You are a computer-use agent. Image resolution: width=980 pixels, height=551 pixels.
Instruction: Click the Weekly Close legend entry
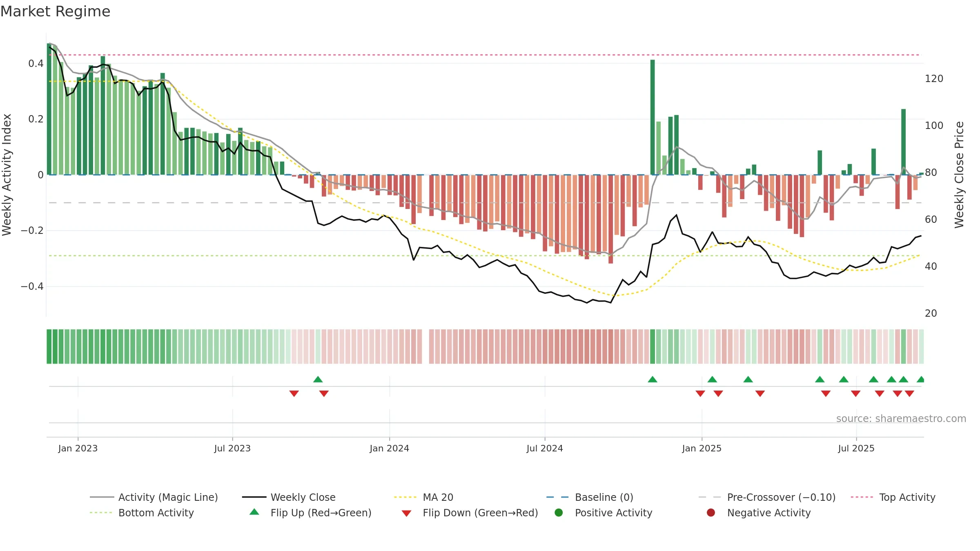[x=289, y=497]
